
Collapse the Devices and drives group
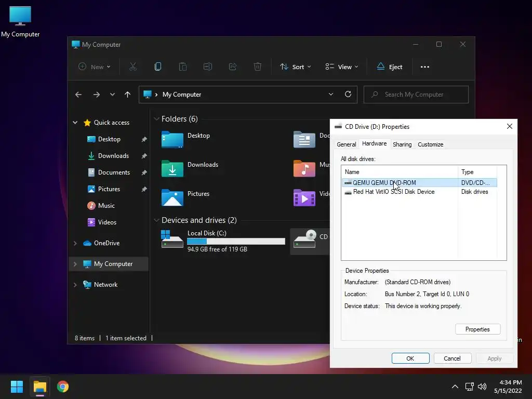pyautogui.click(x=156, y=220)
